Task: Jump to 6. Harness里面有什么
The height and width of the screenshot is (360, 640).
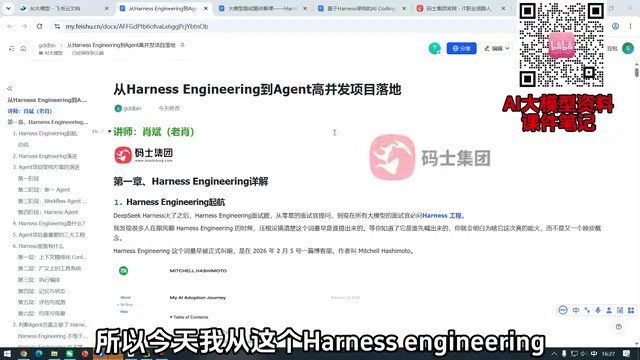Action: click(38, 246)
